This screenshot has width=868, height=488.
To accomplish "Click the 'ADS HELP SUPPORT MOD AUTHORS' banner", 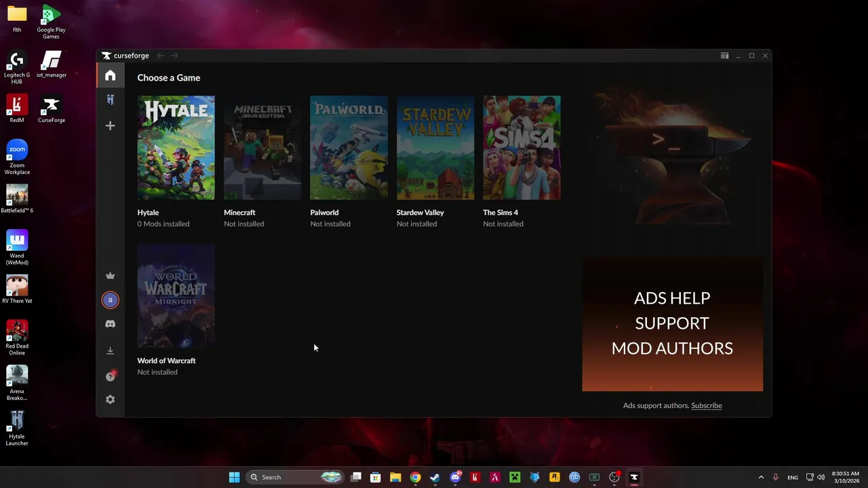I will (x=672, y=323).
